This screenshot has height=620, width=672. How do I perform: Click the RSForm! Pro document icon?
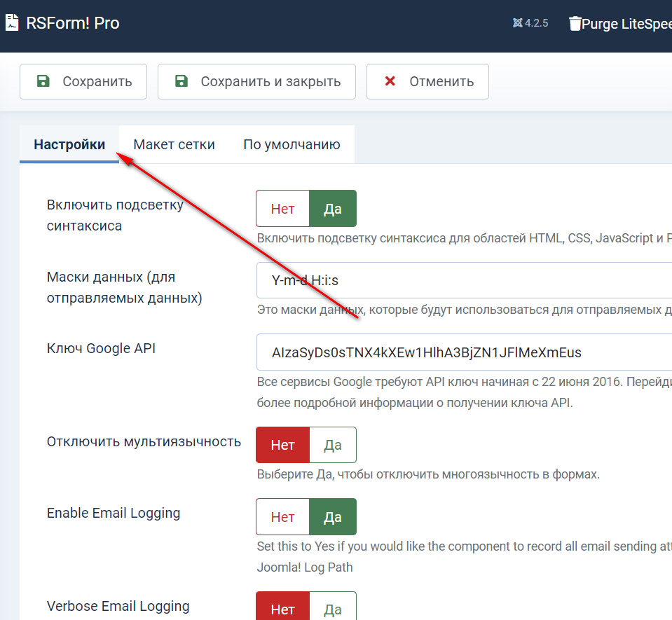pyautogui.click(x=12, y=23)
